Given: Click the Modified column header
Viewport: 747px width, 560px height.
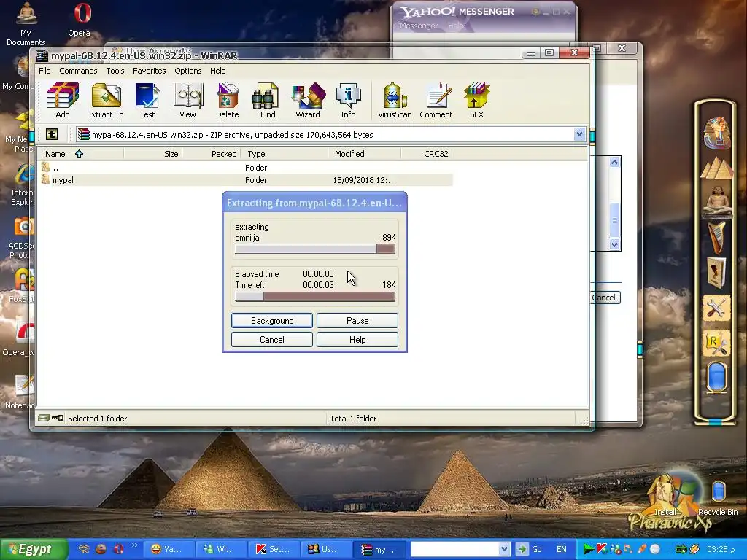Looking at the screenshot, I should 365,154.
